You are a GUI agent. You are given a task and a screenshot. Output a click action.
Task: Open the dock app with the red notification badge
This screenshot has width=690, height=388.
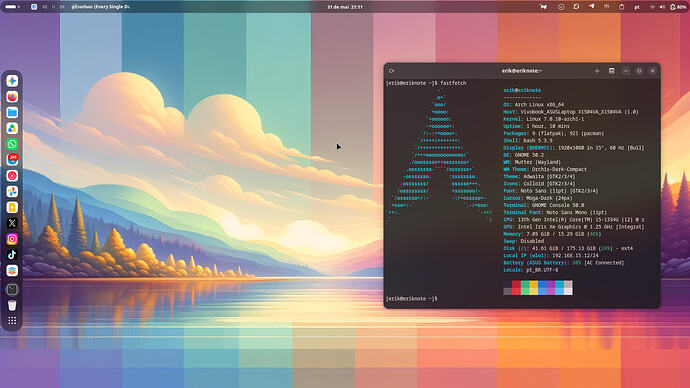pyautogui.click(x=12, y=160)
